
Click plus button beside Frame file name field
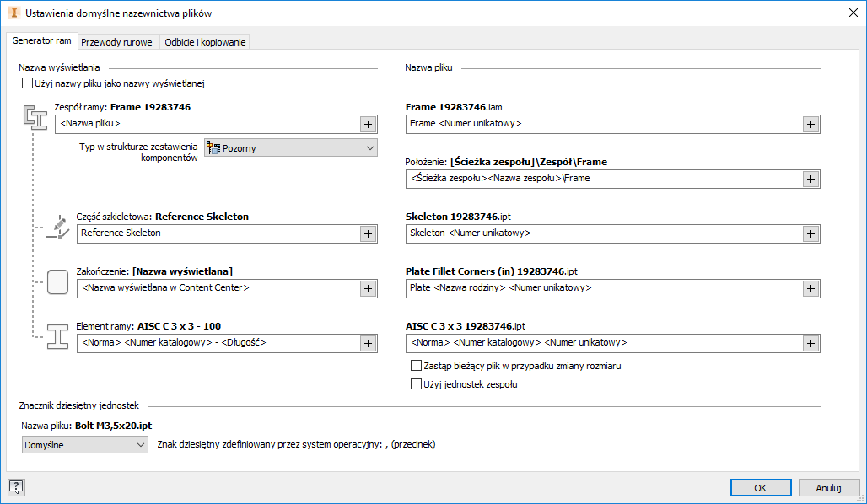pos(810,124)
